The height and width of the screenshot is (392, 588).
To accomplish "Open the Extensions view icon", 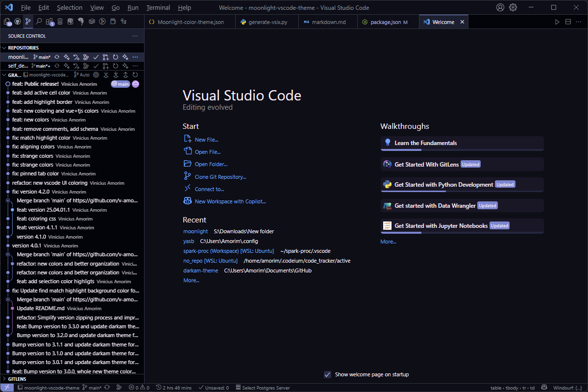I will click(x=49, y=22).
